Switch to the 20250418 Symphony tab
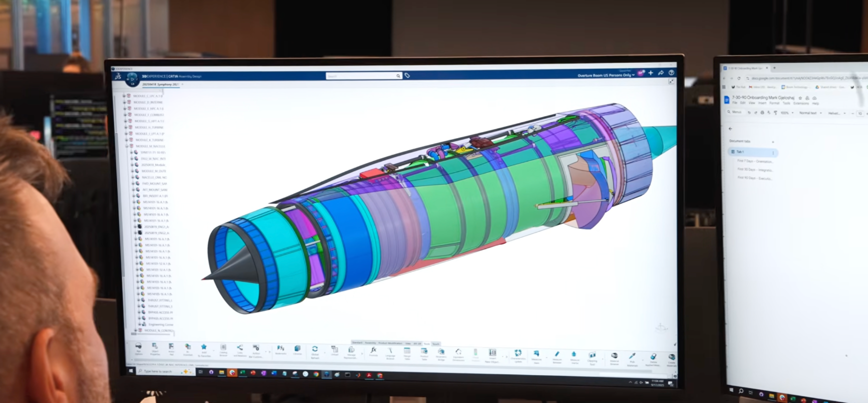 pos(160,84)
